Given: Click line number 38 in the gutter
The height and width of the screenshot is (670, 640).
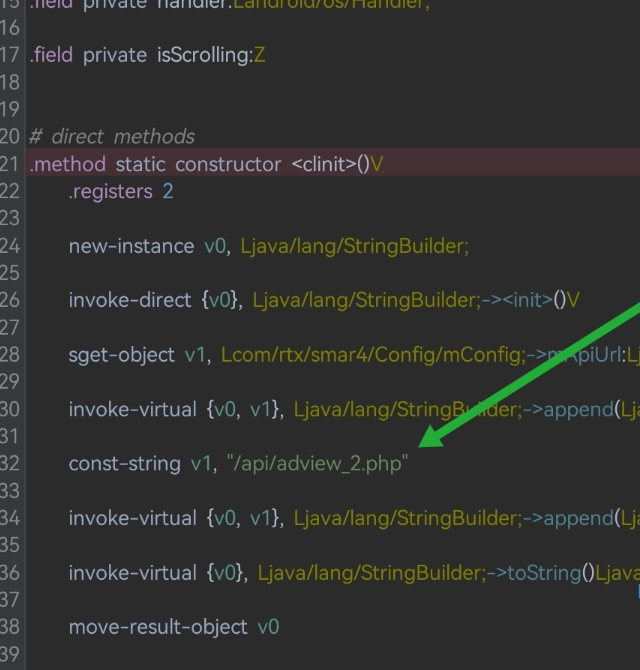Looking at the screenshot, I should coord(10,627).
